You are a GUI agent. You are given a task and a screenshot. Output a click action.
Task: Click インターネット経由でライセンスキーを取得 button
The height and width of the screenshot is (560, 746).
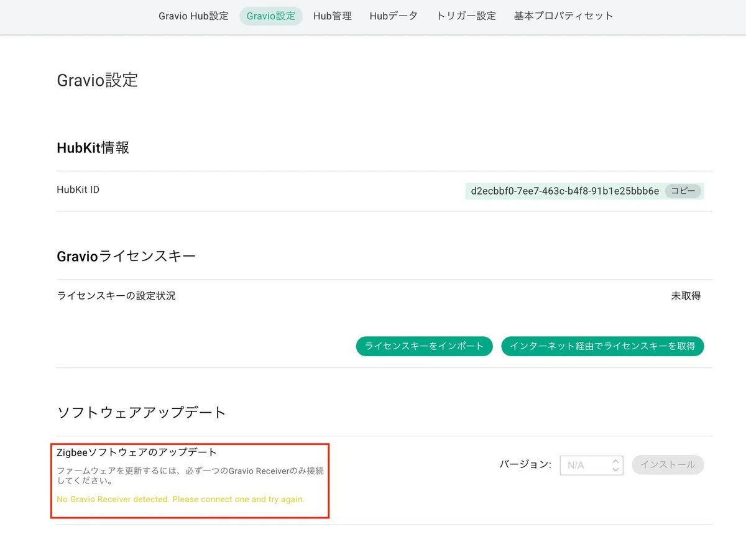click(602, 346)
